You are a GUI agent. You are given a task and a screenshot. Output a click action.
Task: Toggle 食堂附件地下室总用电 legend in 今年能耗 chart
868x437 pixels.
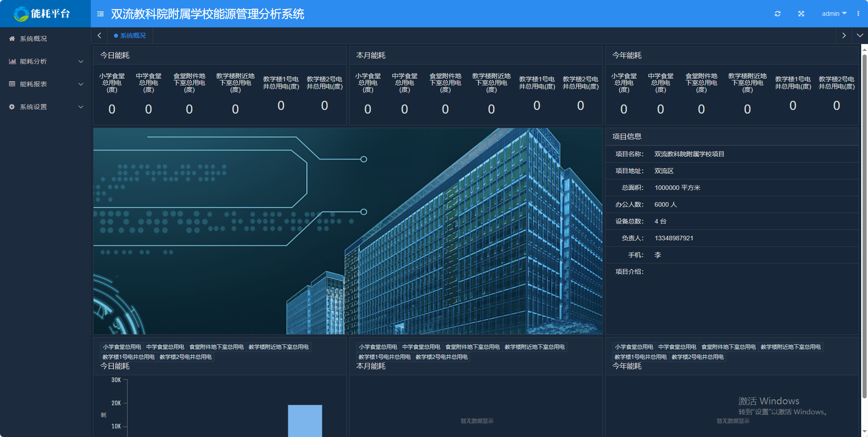point(728,347)
